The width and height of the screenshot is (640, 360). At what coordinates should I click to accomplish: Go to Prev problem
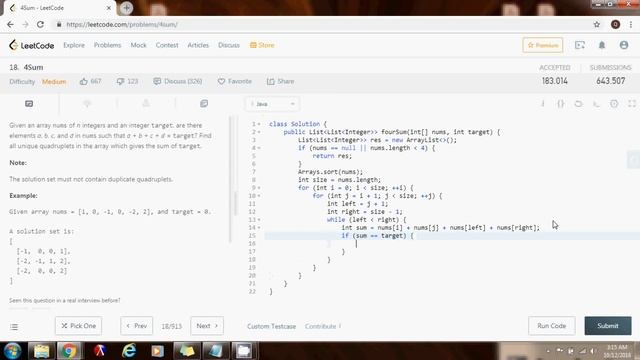point(136,326)
